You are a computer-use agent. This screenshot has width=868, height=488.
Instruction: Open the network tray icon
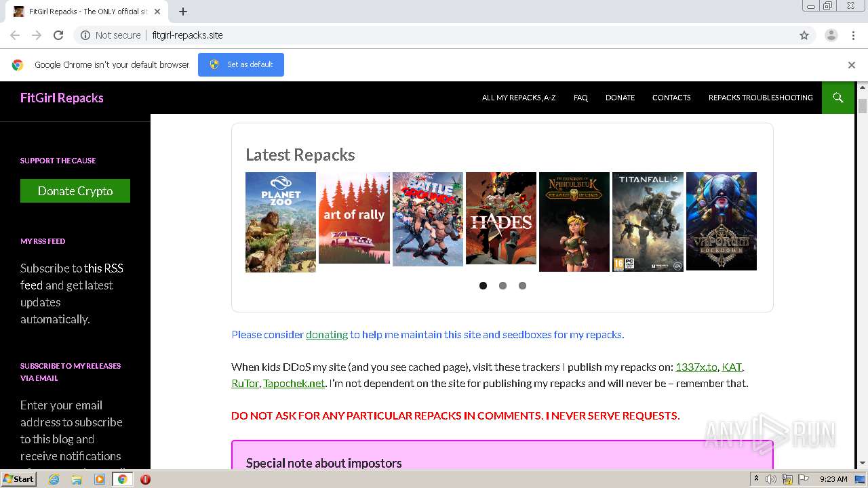pyautogui.click(x=787, y=479)
